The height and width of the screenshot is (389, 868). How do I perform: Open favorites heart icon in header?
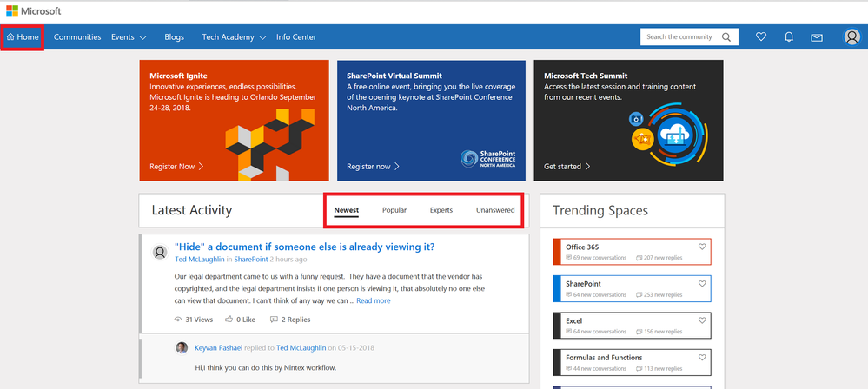tap(761, 37)
